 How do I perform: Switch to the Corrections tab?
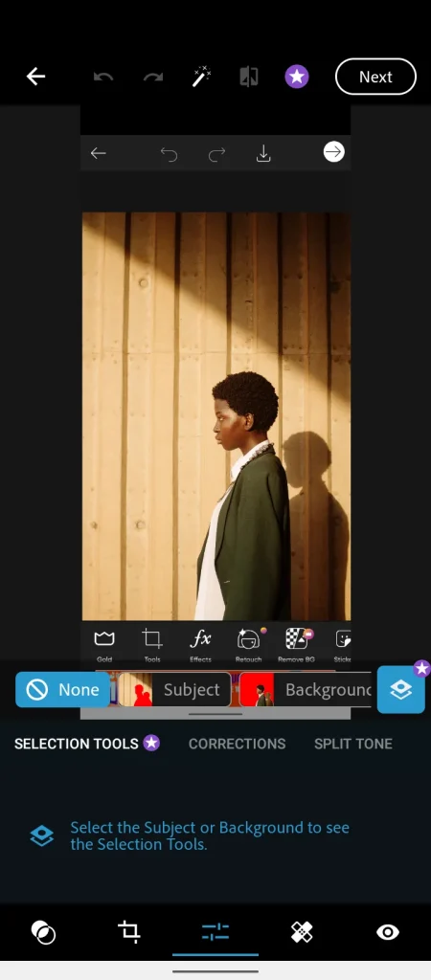point(238,744)
